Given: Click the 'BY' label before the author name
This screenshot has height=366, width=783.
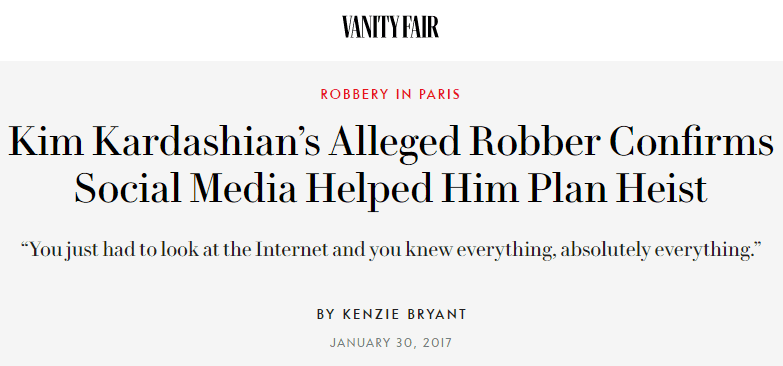Looking at the screenshot, I should 325,314.
